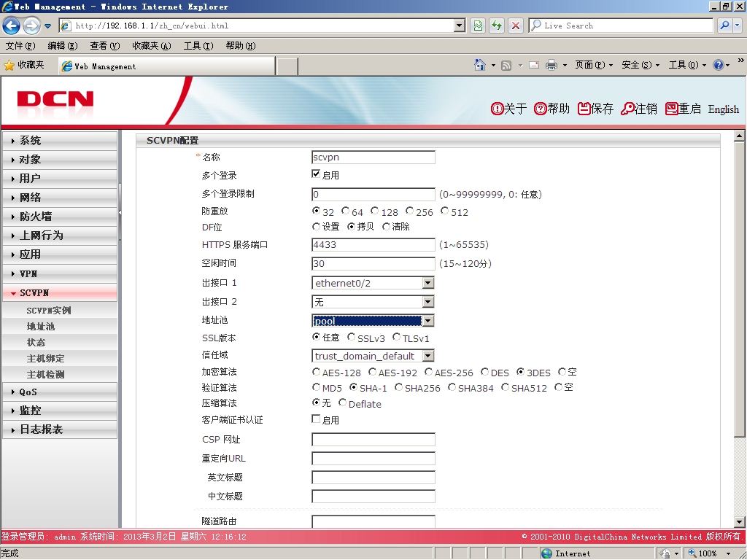Viewport: 747px width, 560px height.
Task: Click the Home icon in command bar
Action: (x=480, y=65)
